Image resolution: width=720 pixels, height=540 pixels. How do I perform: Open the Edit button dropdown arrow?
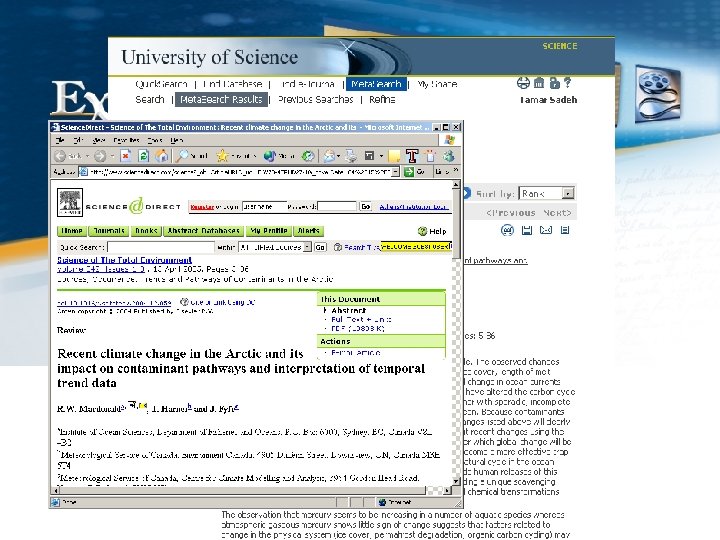[381, 157]
